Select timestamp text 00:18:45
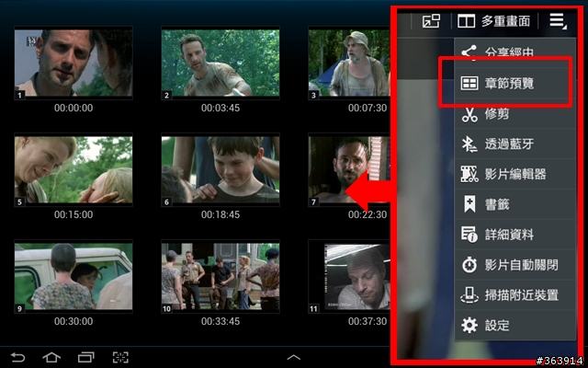 220,214
